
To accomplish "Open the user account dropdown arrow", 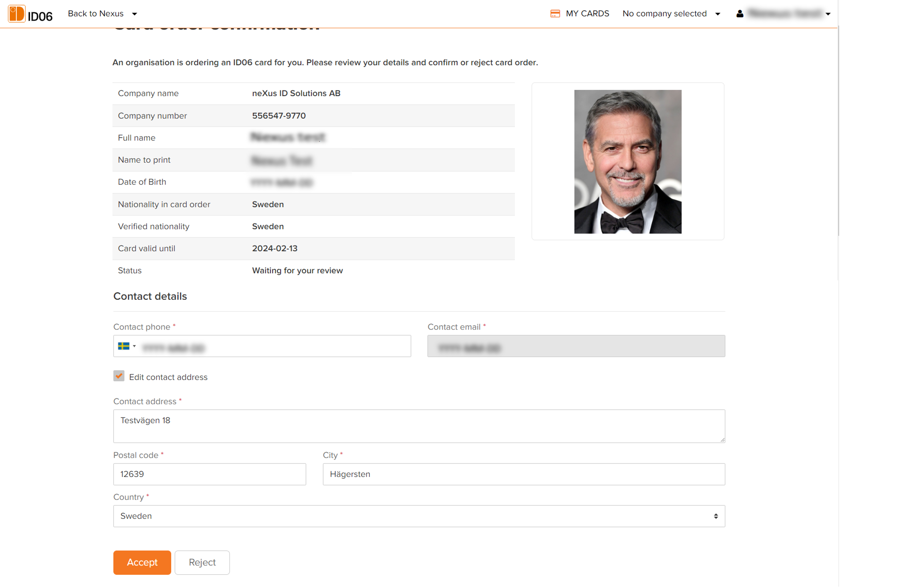I will point(828,14).
